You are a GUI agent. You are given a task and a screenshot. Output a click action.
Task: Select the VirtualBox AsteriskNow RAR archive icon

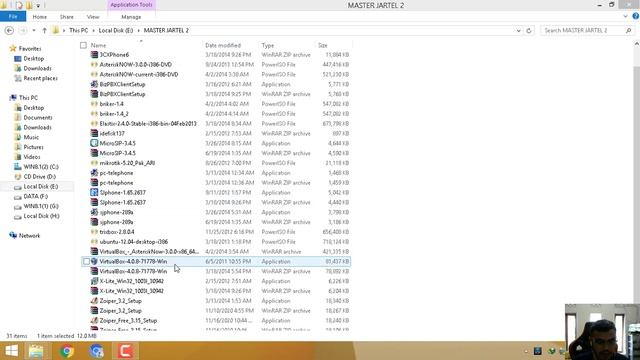click(94, 251)
